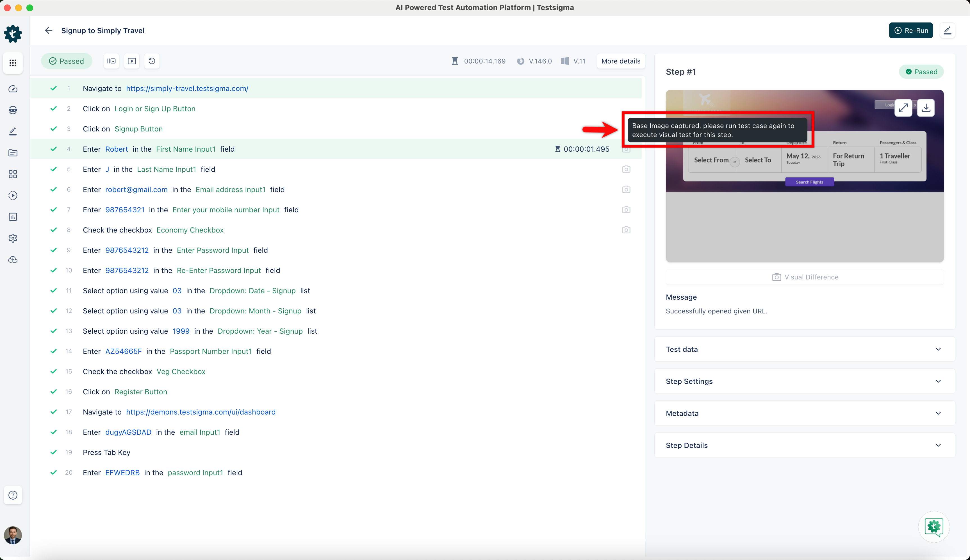
Task: Click camera icon on Email address step
Action: (x=626, y=190)
